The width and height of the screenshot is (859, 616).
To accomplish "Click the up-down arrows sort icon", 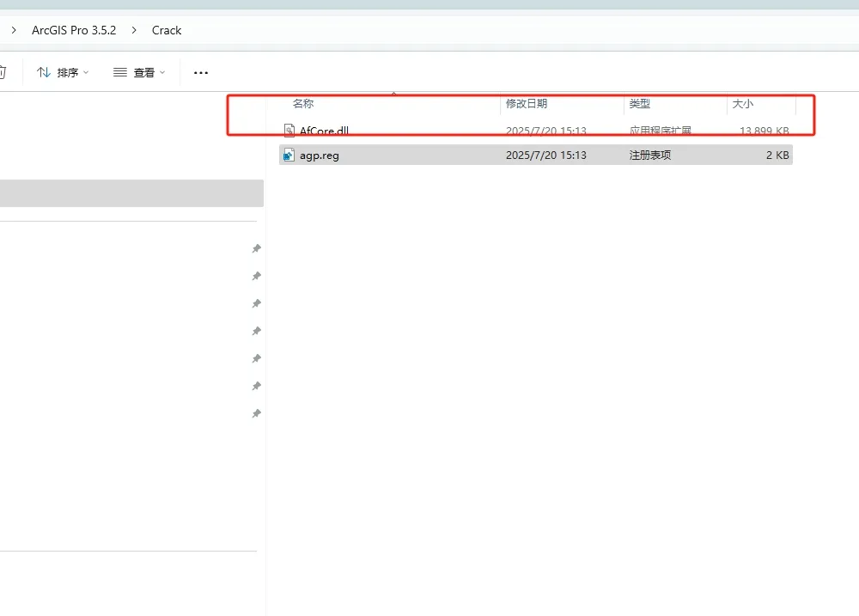I will tap(44, 72).
